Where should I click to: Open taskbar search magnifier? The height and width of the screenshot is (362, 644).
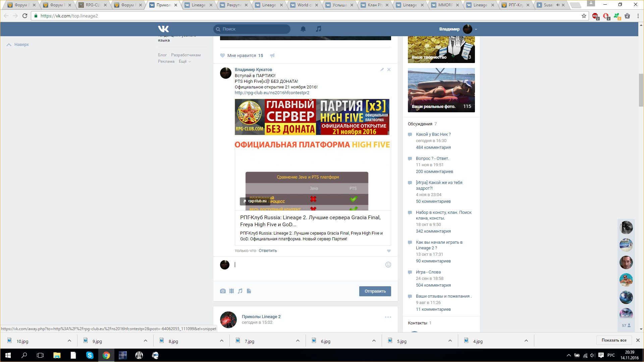point(24,355)
